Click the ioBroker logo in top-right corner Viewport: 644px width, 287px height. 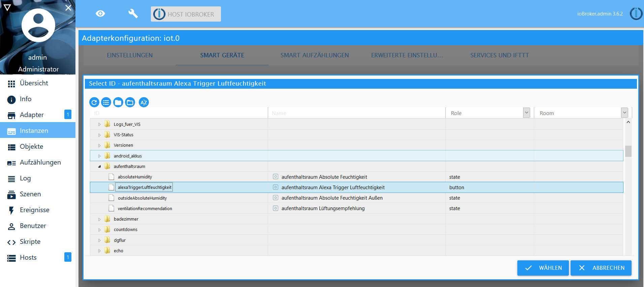636,14
